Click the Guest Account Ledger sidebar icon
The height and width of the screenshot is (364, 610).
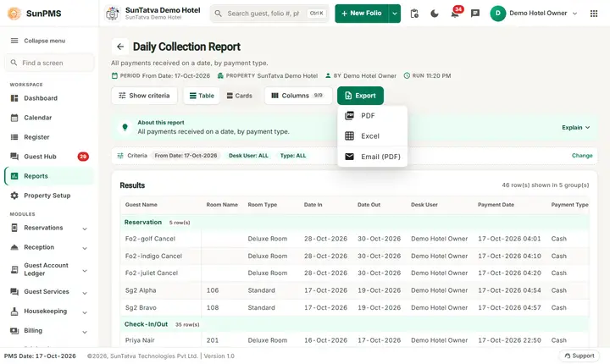(x=14, y=269)
